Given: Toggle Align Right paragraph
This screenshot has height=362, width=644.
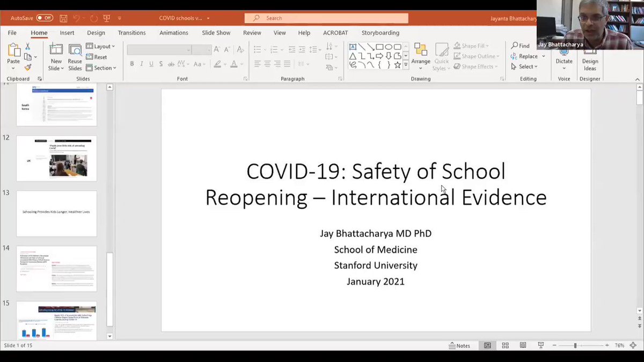Looking at the screenshot, I should tap(278, 64).
